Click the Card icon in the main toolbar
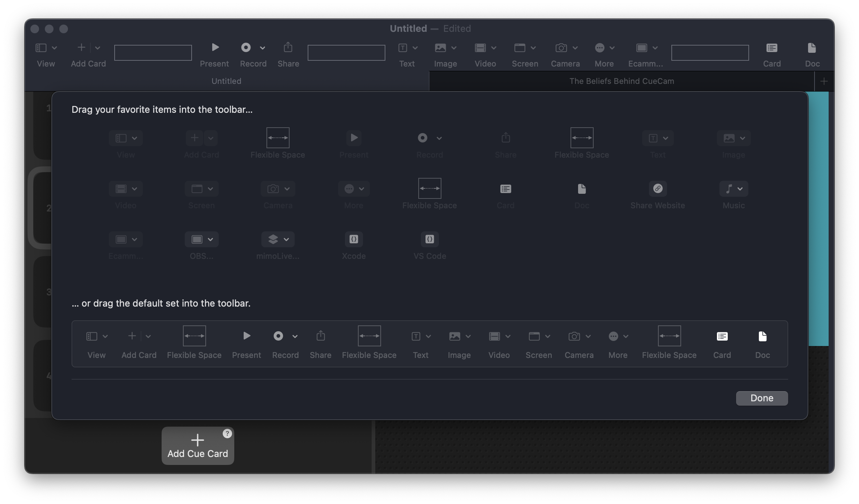859x504 pixels. click(772, 48)
